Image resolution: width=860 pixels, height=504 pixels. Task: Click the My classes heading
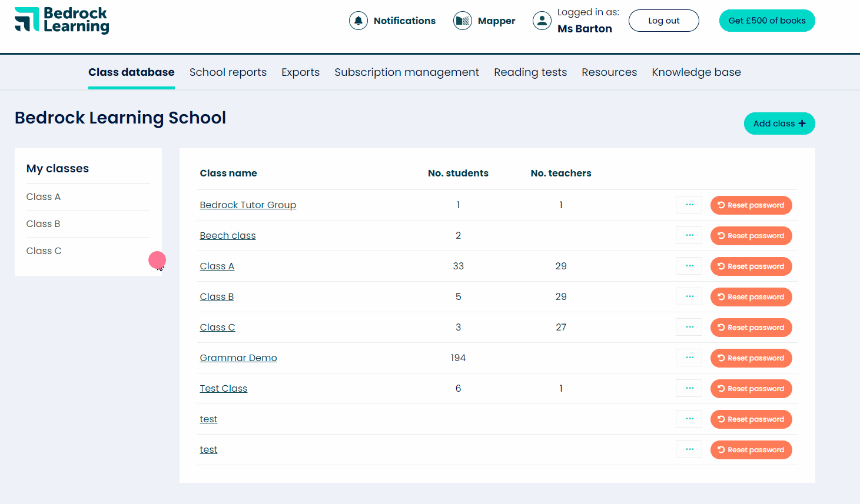point(58,168)
